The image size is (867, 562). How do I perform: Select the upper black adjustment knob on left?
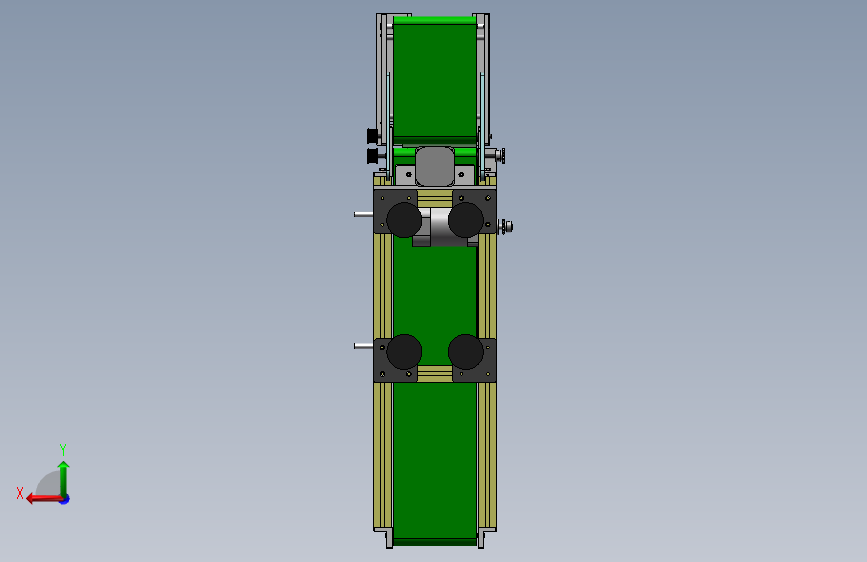click(373, 136)
